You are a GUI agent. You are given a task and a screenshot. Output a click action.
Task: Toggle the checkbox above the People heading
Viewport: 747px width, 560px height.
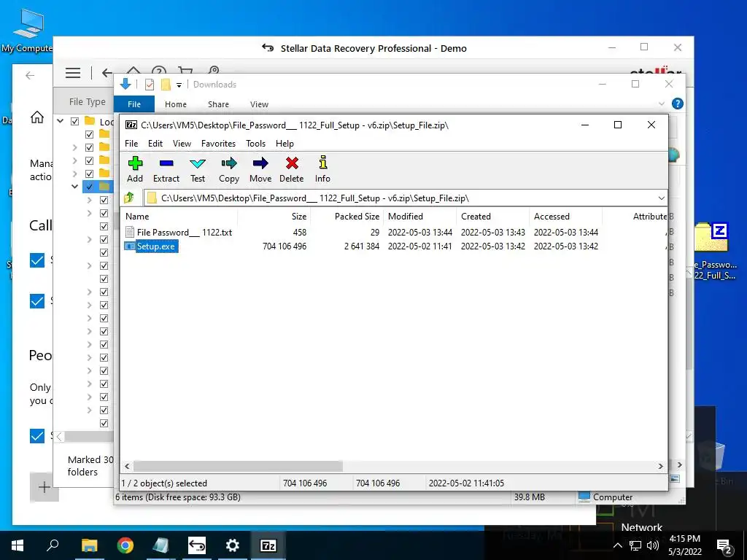tap(37, 301)
